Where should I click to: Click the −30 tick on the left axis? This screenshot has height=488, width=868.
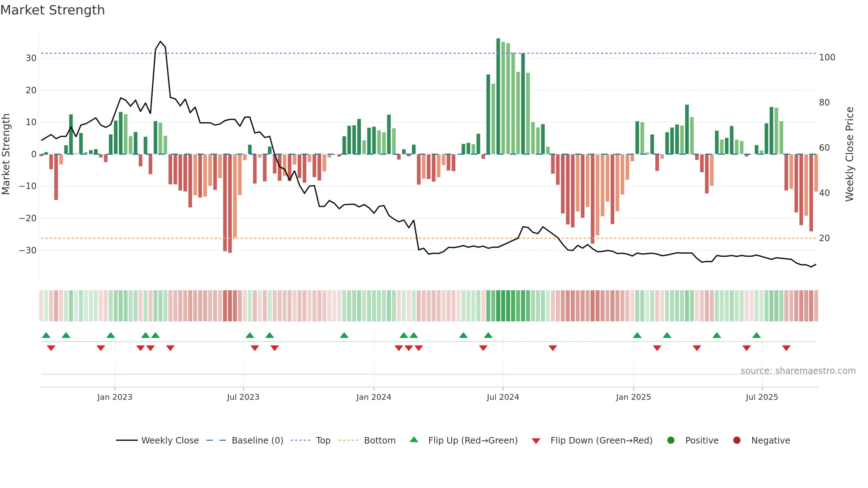pyautogui.click(x=28, y=251)
